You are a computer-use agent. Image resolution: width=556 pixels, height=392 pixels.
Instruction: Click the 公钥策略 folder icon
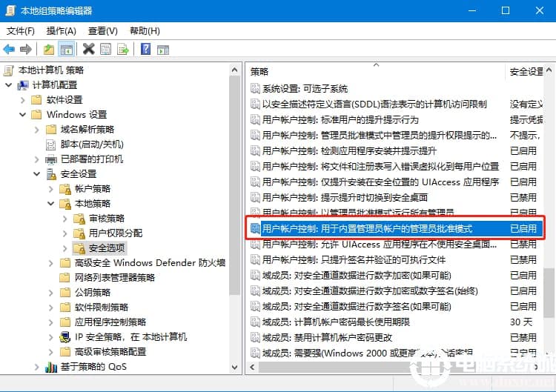coord(65,293)
